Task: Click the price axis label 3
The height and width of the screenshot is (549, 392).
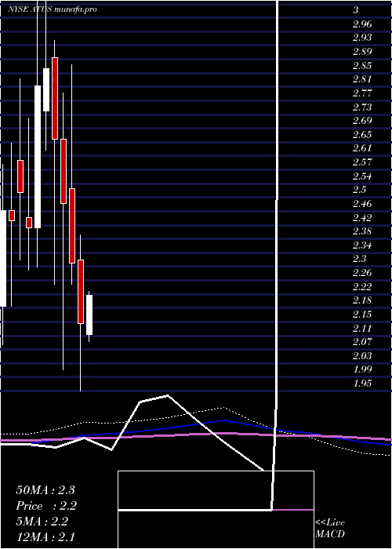Action: pyautogui.click(x=356, y=10)
